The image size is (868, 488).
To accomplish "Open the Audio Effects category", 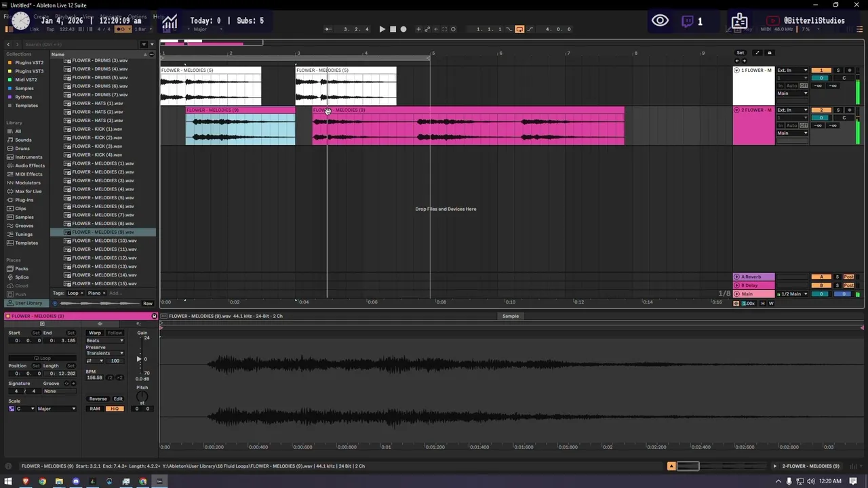I will 30,165.
